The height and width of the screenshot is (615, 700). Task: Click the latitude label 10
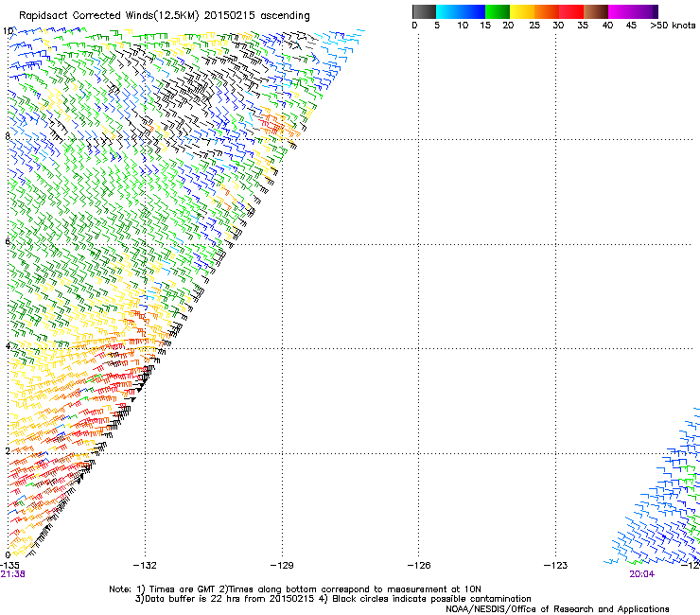[8, 31]
